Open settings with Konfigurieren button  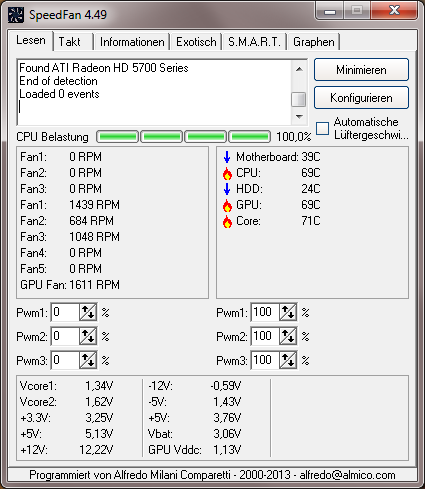pos(361,98)
